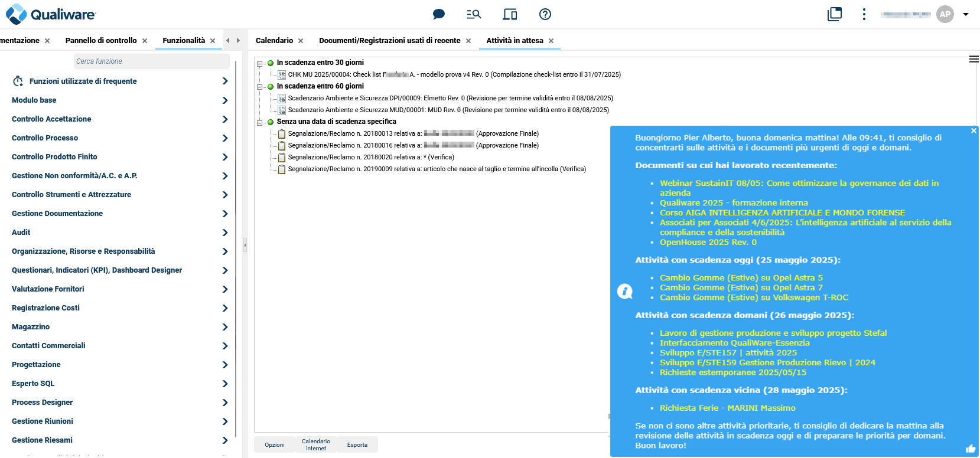
Task: Switch to the Pannello di controllo tab
Action: pyautogui.click(x=101, y=40)
